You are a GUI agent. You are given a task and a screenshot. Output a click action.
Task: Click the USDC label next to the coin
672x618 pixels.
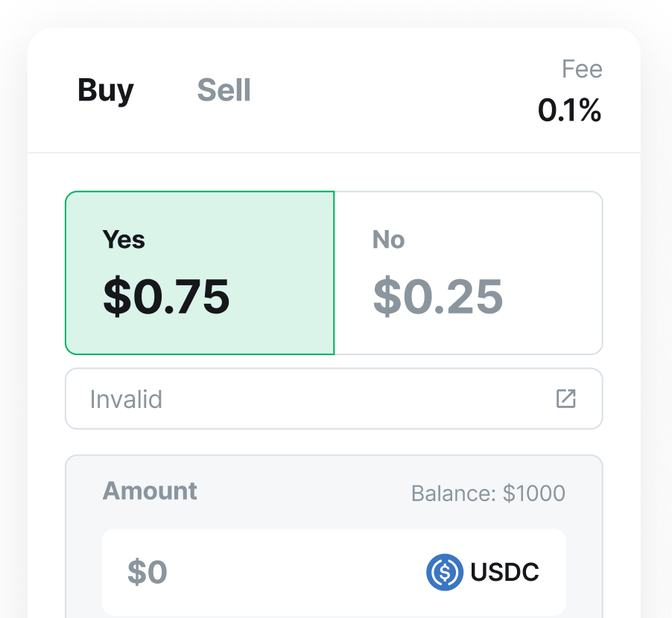pos(503,573)
